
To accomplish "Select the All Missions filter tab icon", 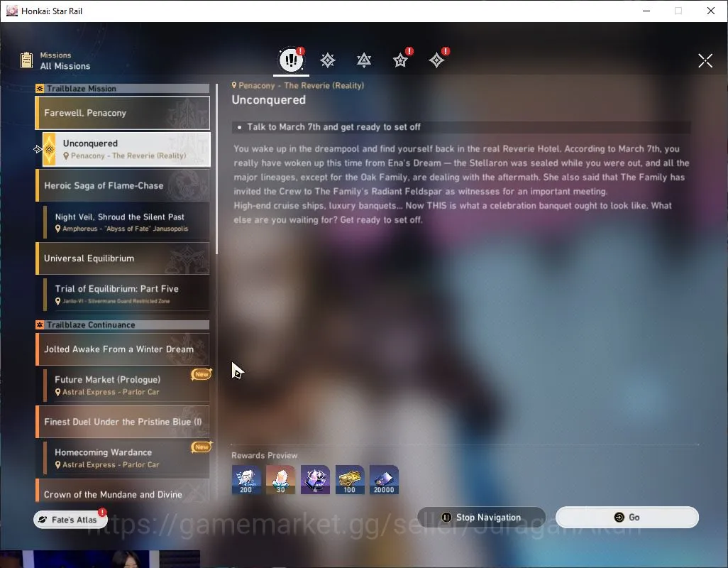I will coord(291,60).
